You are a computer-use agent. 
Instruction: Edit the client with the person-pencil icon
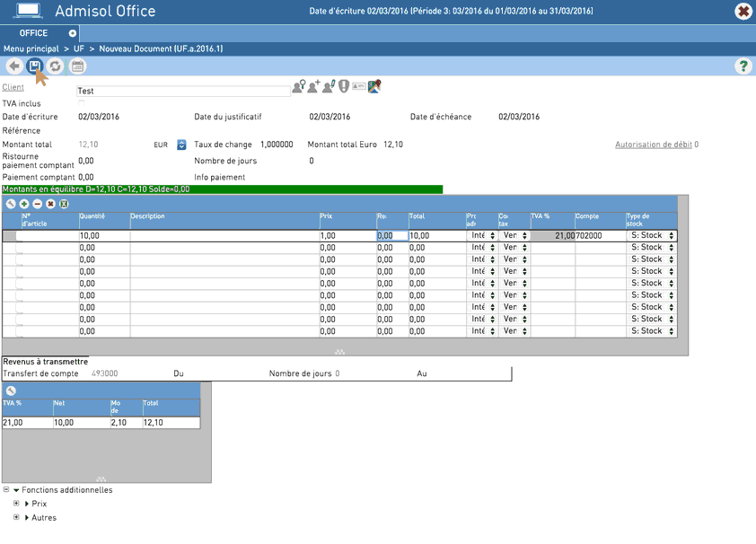pyautogui.click(x=329, y=86)
